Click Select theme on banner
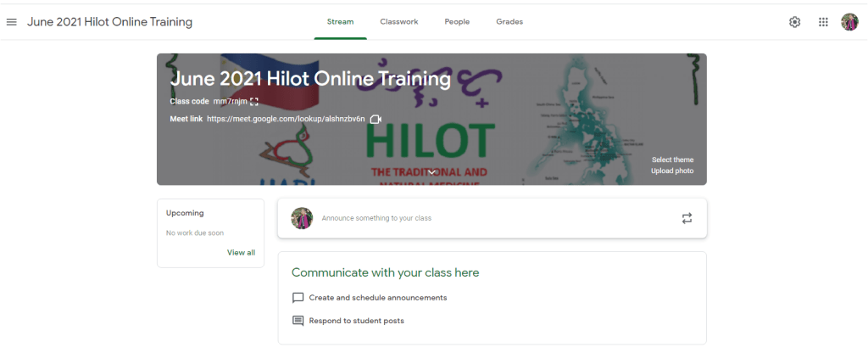The height and width of the screenshot is (353, 868). click(x=672, y=160)
